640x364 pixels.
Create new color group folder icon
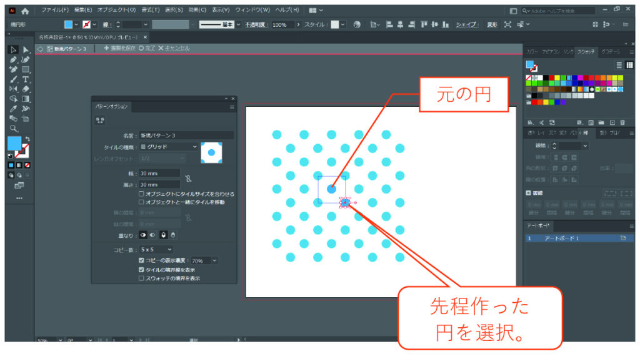[x=601, y=122]
